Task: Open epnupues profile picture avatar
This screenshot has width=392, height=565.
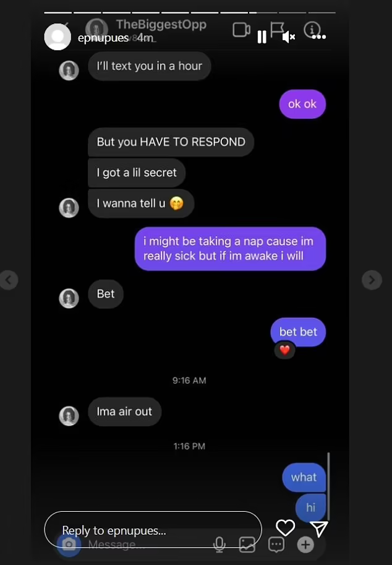Action: 58,37
